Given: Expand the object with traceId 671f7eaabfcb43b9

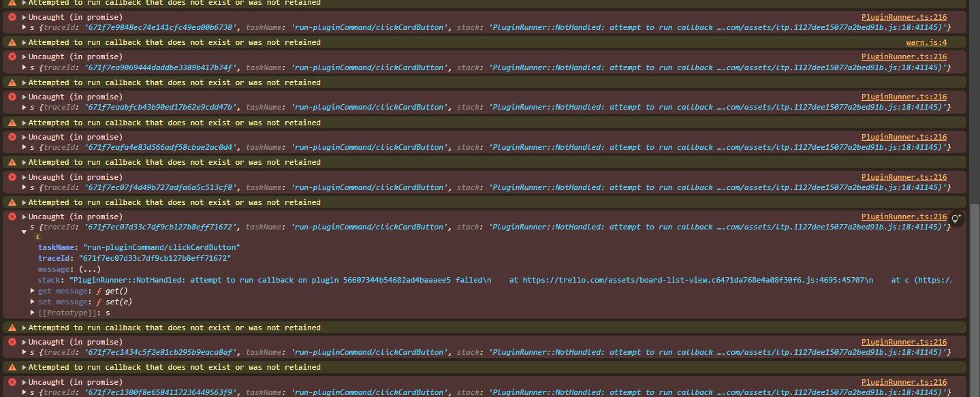Looking at the screenshot, I should point(25,108).
